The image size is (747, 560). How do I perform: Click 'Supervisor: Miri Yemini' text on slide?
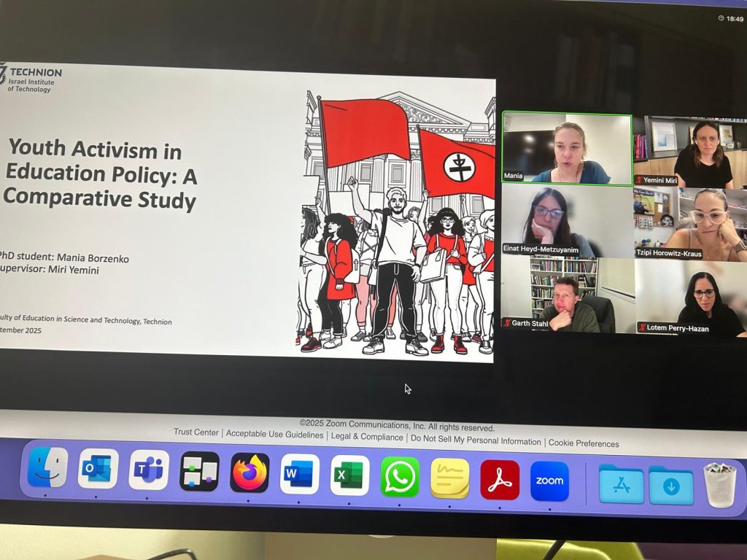(x=50, y=270)
